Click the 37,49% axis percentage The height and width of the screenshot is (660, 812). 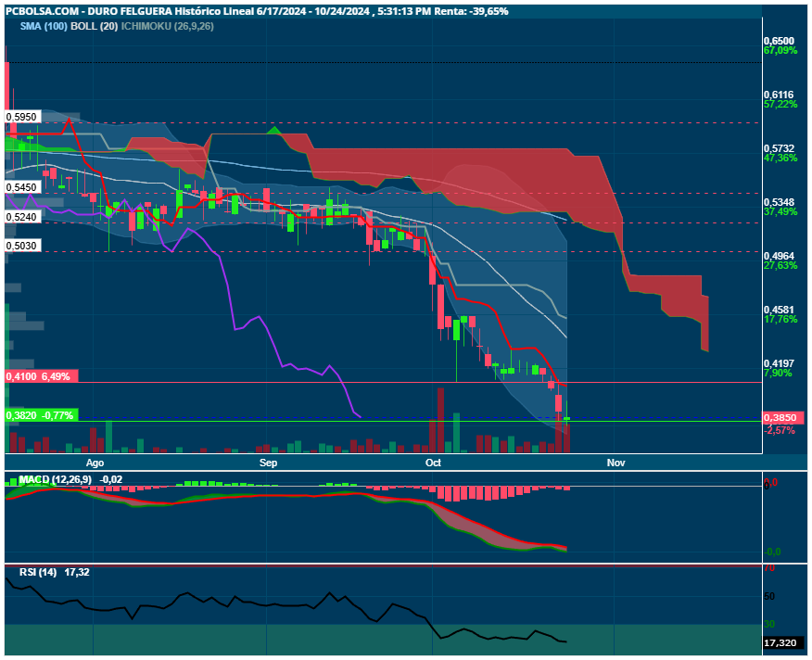click(x=780, y=212)
